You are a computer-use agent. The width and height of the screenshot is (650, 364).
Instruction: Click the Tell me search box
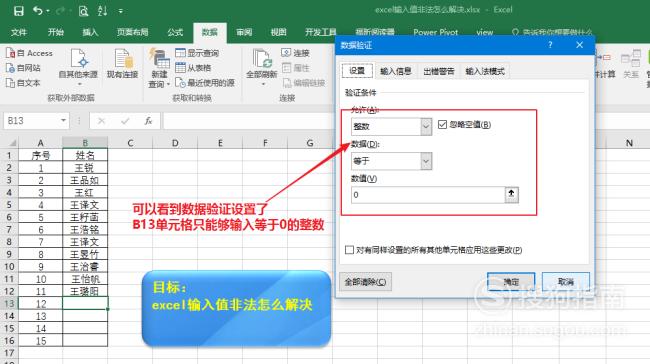click(551, 32)
